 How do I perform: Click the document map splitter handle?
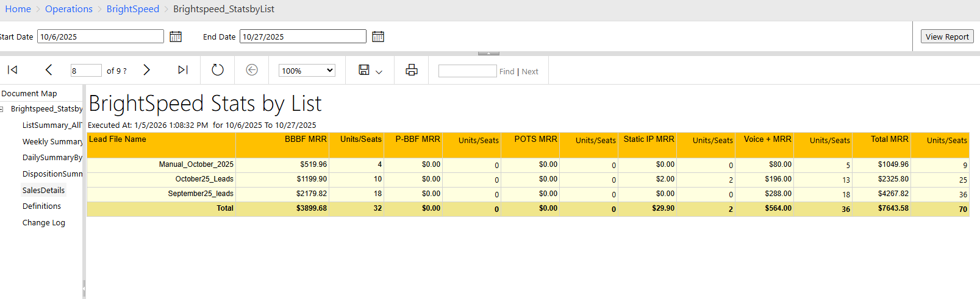(84, 287)
